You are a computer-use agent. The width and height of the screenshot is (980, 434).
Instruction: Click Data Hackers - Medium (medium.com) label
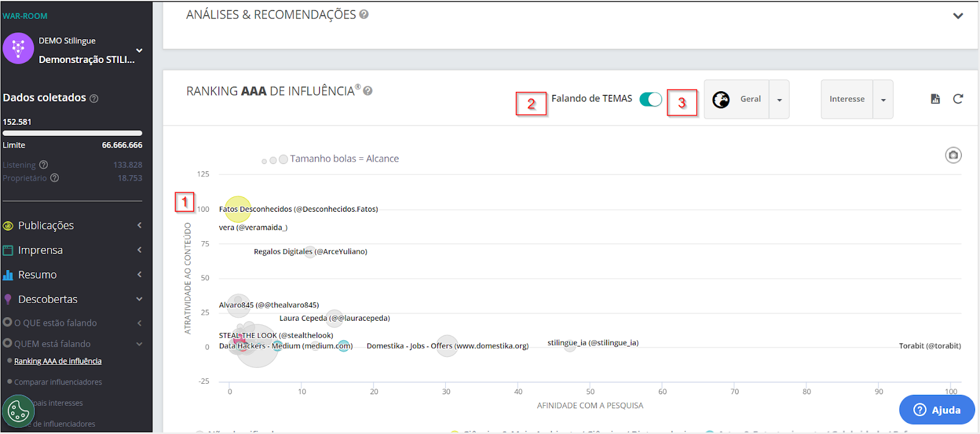point(285,346)
